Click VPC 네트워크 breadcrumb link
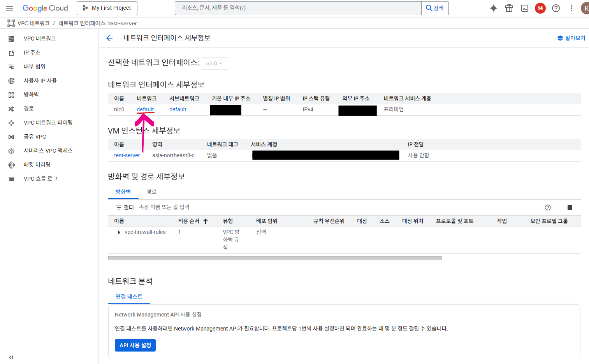The image size is (589, 364). pyautogui.click(x=33, y=23)
